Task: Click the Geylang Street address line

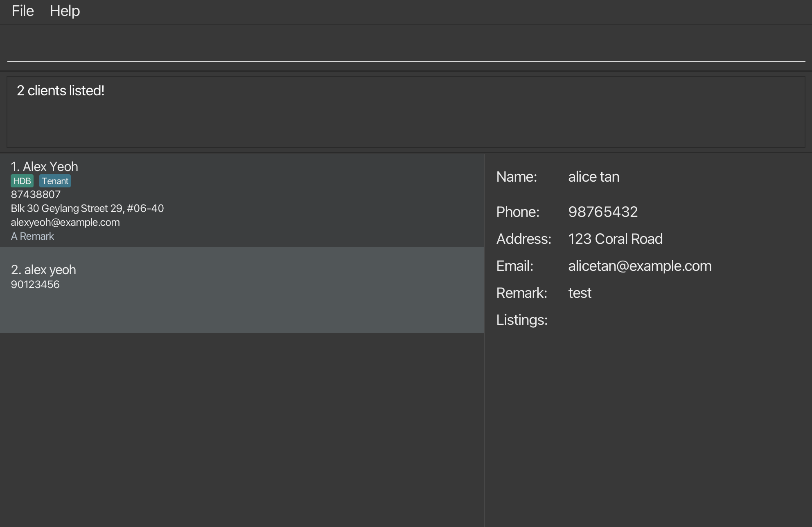Action: point(87,208)
